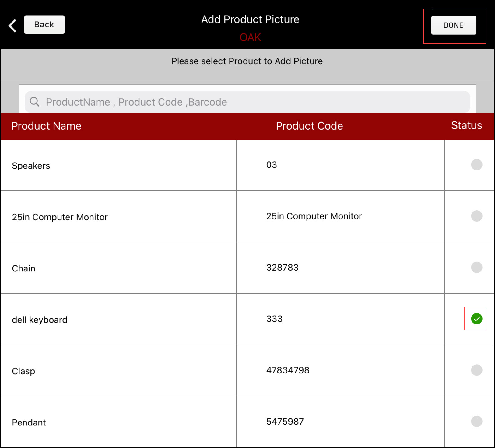
Task: Choose the dell keyboard product name
Action: click(40, 320)
